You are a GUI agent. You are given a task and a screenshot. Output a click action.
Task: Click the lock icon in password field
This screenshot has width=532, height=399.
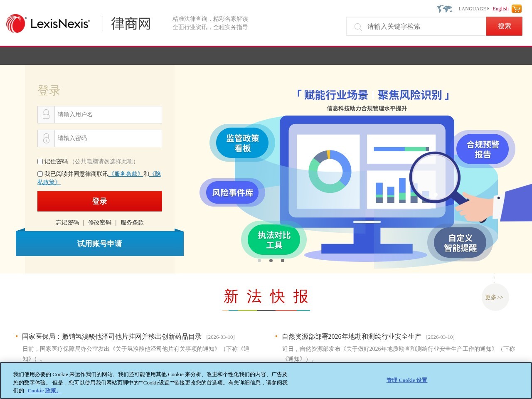[46, 138]
